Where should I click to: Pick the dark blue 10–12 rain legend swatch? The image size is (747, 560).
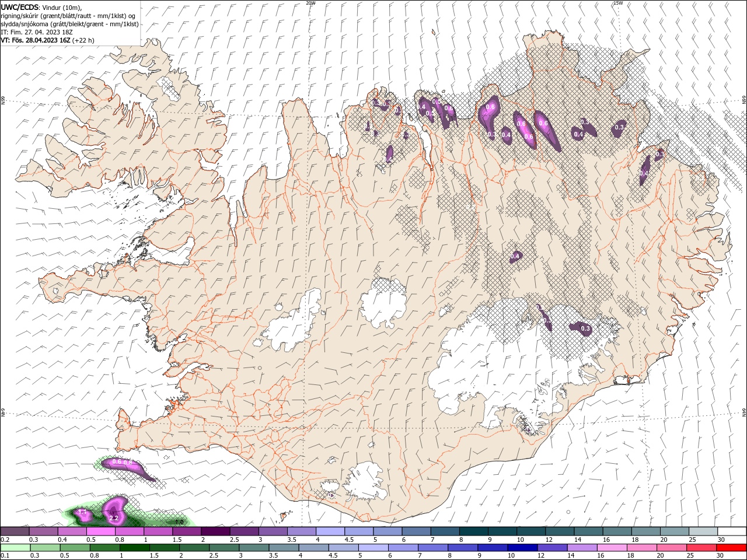(x=522, y=548)
